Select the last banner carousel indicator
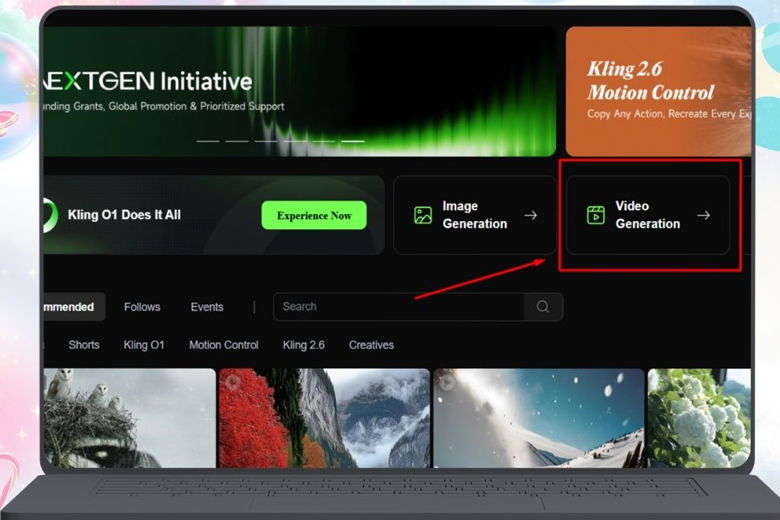780x520 pixels. pyautogui.click(x=353, y=141)
